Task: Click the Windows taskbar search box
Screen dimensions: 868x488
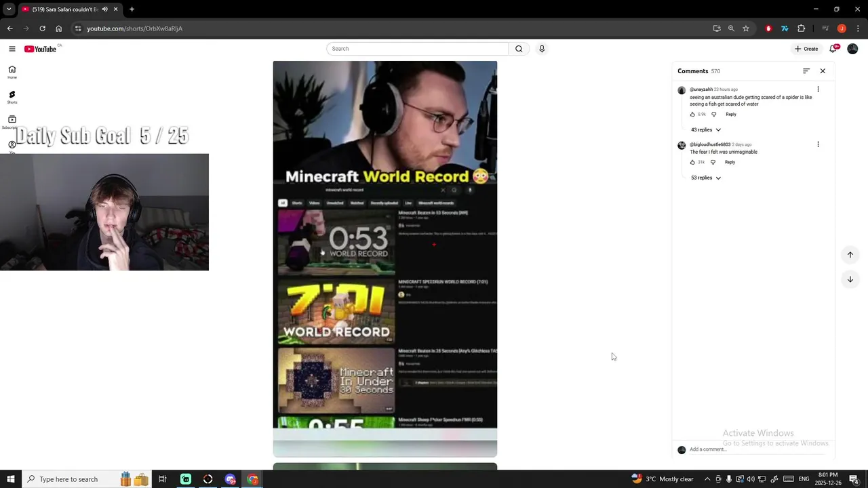Action: (87, 479)
